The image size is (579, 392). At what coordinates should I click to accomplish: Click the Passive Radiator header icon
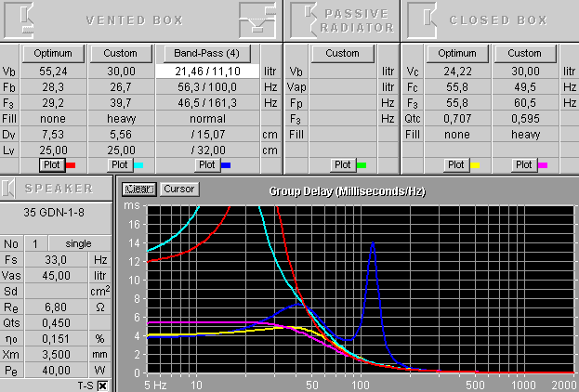click(304, 20)
